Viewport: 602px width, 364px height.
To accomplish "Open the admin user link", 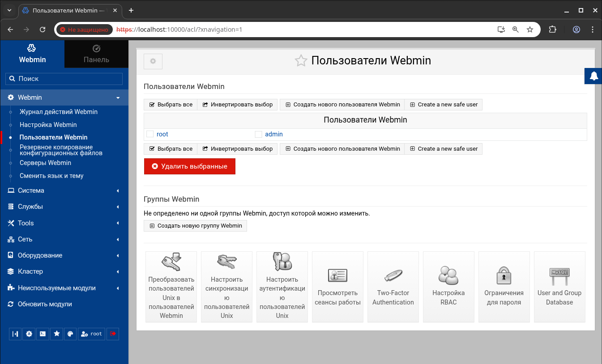I will point(274,134).
